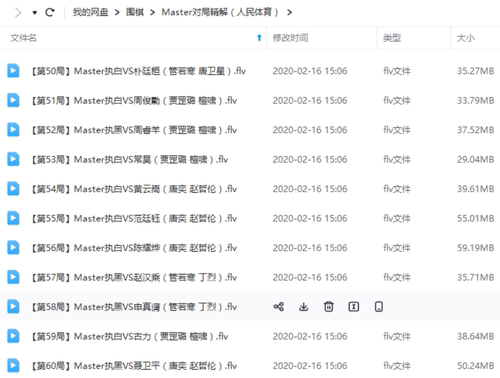The image size is (500, 378).
Task: Click the modified date of 第60局 row
Action: pyautogui.click(x=310, y=366)
